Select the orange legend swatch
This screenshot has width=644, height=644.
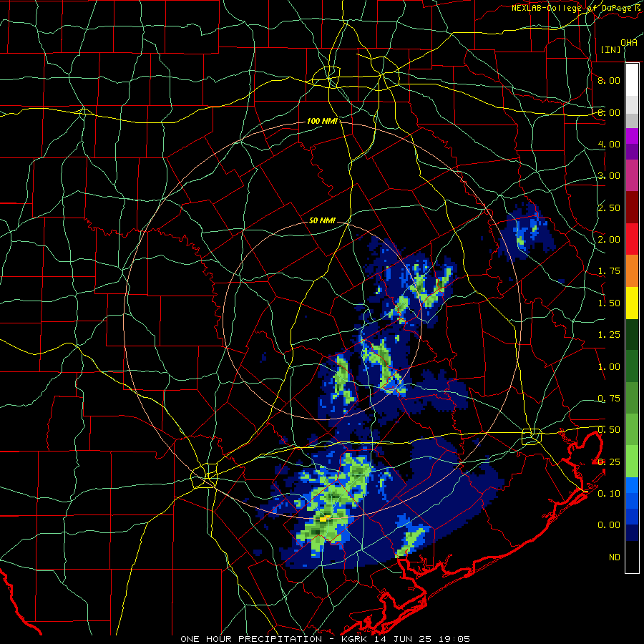click(x=632, y=271)
